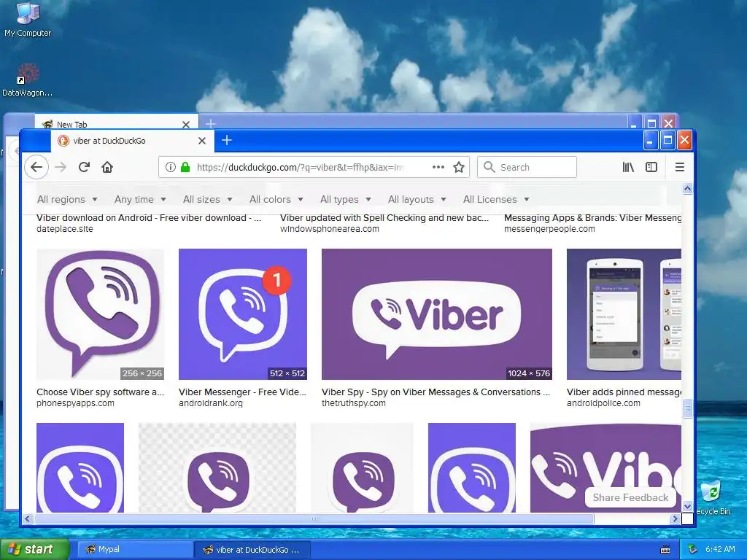Click Share Feedback button
Viewport: 747px width, 560px height.
point(630,497)
